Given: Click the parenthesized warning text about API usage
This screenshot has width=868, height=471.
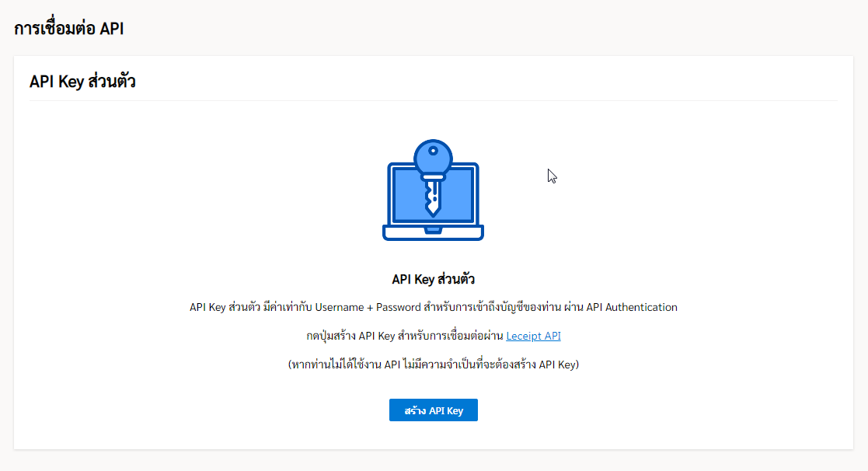Looking at the screenshot, I should [x=433, y=365].
